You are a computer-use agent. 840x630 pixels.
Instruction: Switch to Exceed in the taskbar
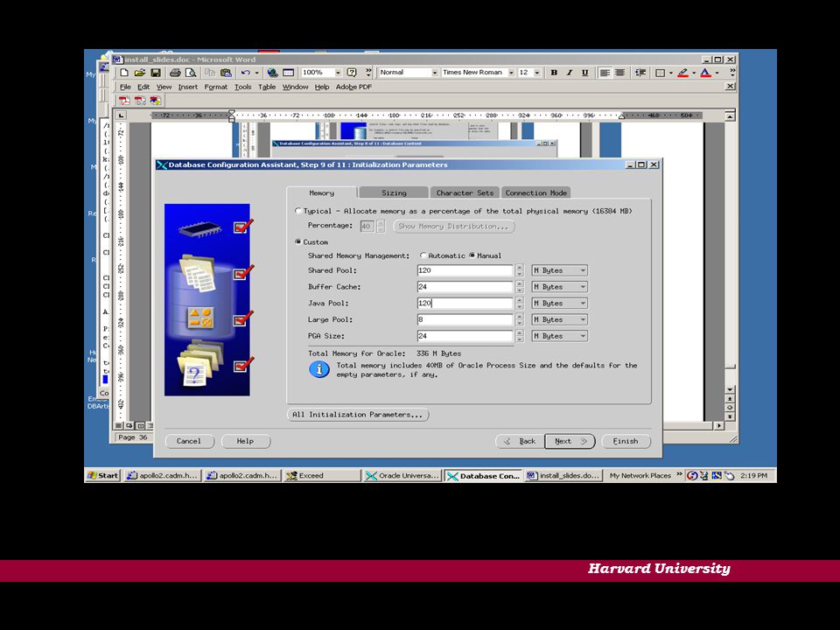tap(323, 475)
